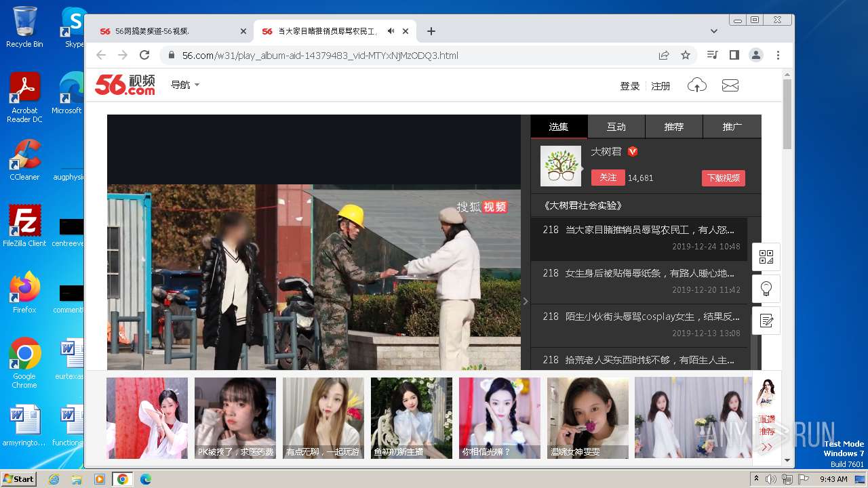The width and height of the screenshot is (868, 488).
Task: Close the 56网搞笑频道 tab
Action: coord(244,31)
